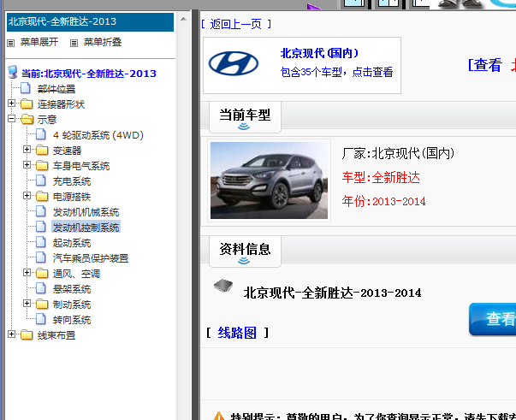The height and width of the screenshot is (420, 516).
Task: Click the gray device icon beside 北京现代-全新胜达-2013-2014
Action: click(223, 286)
